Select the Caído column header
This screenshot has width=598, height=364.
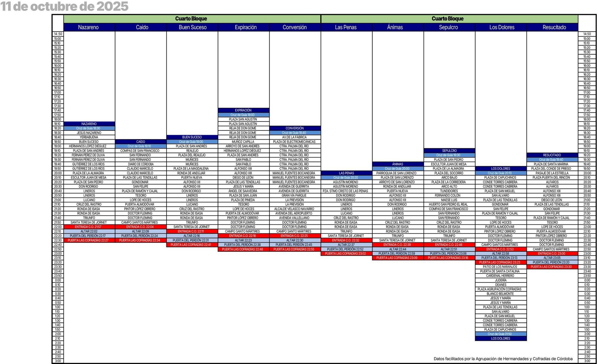142,27
